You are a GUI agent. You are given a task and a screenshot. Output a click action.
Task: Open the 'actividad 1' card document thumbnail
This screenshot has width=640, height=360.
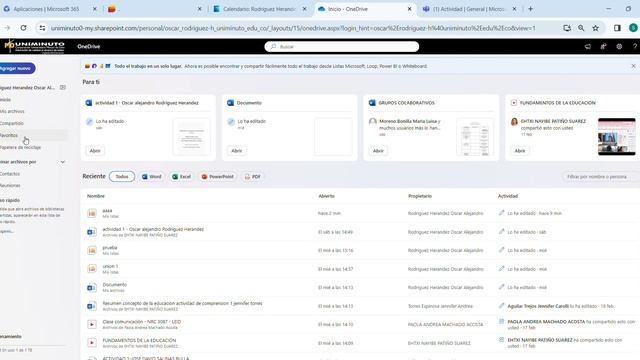coord(191,137)
